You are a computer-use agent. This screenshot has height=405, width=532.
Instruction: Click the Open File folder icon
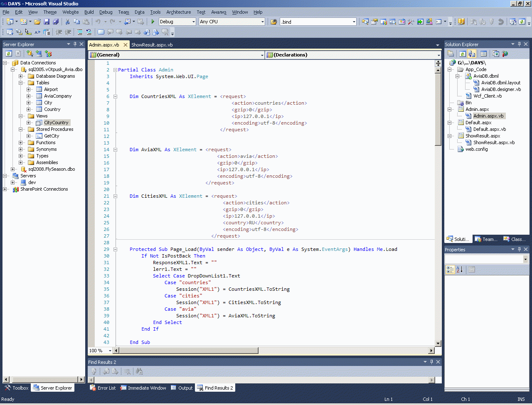point(37,22)
